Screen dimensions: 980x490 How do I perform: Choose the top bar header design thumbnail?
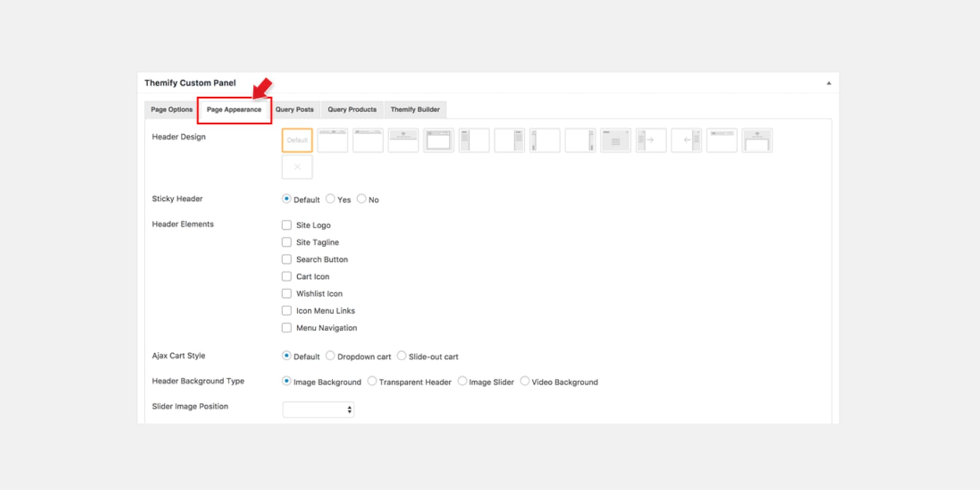click(x=332, y=140)
